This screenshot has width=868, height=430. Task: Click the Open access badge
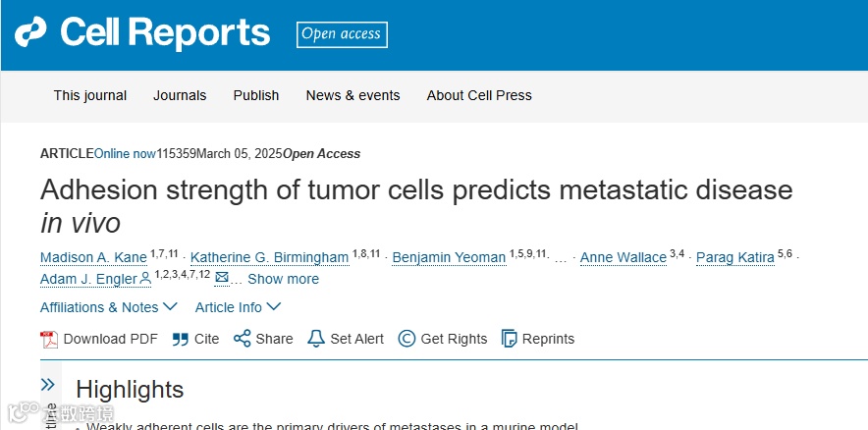[x=342, y=34]
